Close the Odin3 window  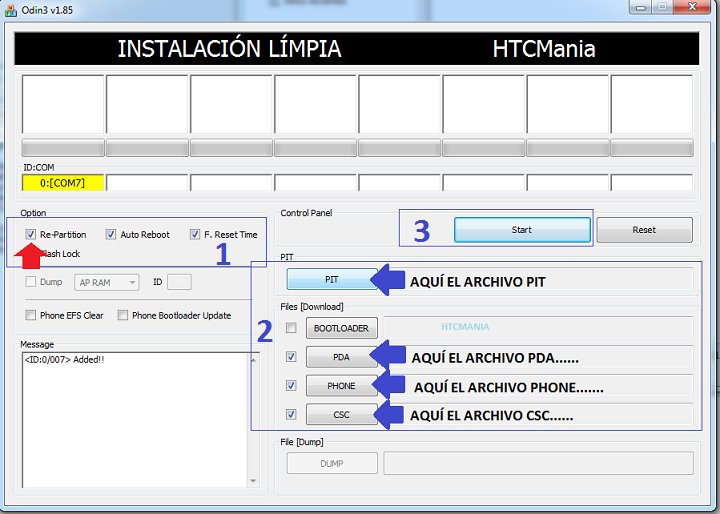click(692, 7)
